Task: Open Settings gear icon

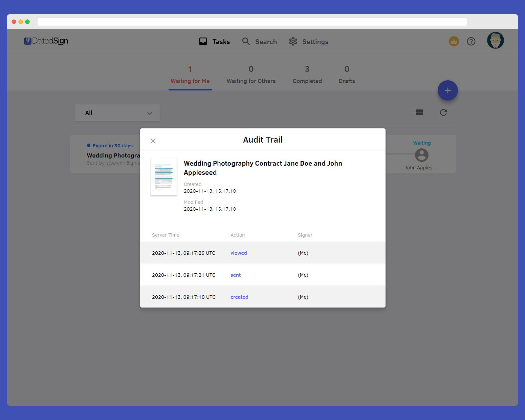Action: click(293, 42)
